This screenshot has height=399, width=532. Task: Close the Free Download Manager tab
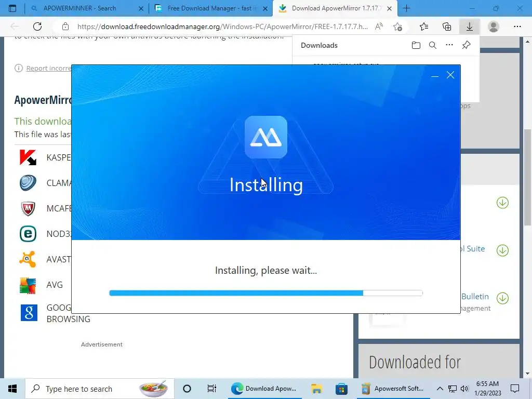(265, 8)
